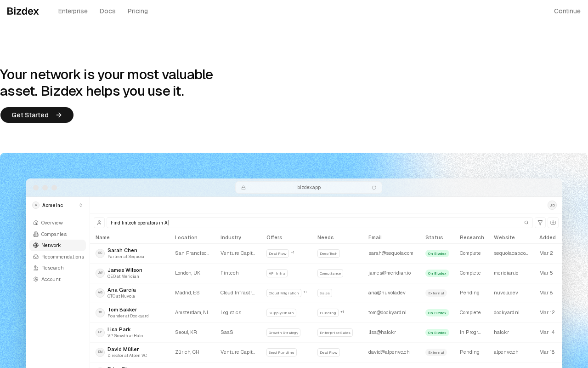588x368 pixels.
Task: Select the Lisa Park name
Action: [119, 329]
